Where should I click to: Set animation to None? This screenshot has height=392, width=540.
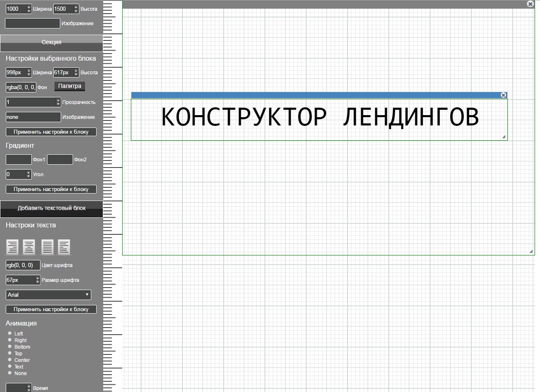point(9,373)
